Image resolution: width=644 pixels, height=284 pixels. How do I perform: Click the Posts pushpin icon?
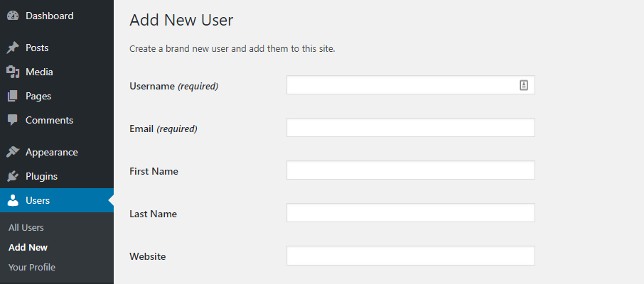click(x=13, y=48)
